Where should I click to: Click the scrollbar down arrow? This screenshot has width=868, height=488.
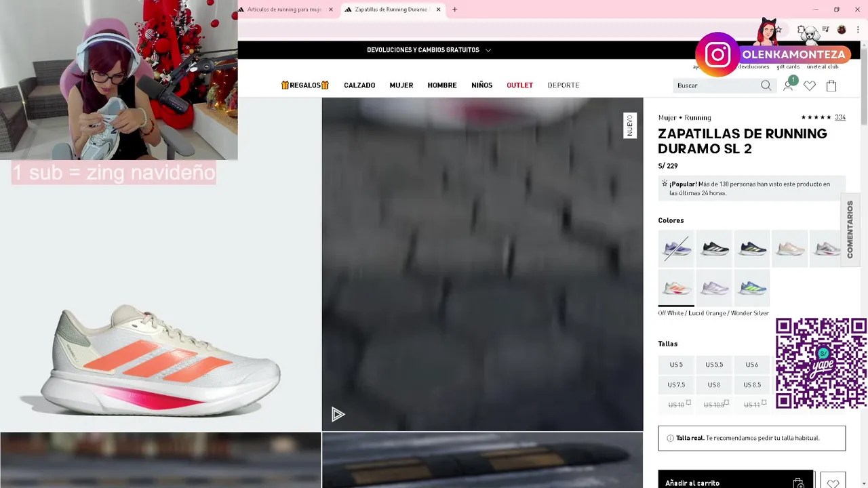(863, 483)
